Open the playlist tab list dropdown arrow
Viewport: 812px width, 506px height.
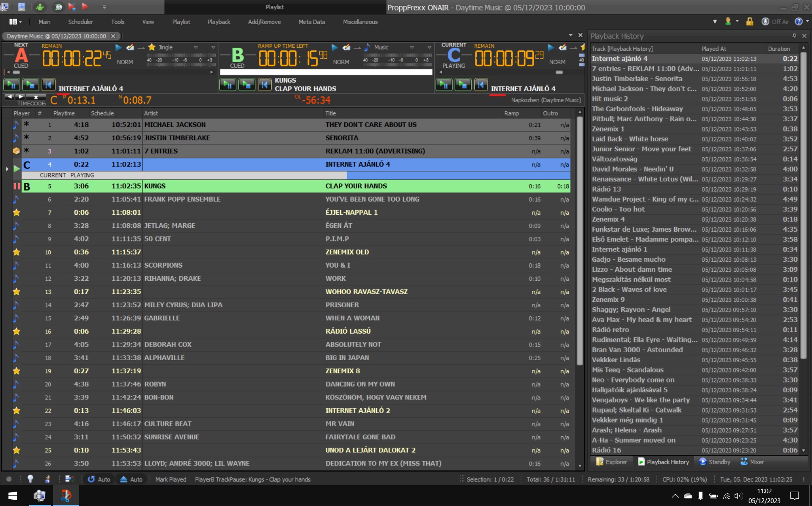coord(571,36)
